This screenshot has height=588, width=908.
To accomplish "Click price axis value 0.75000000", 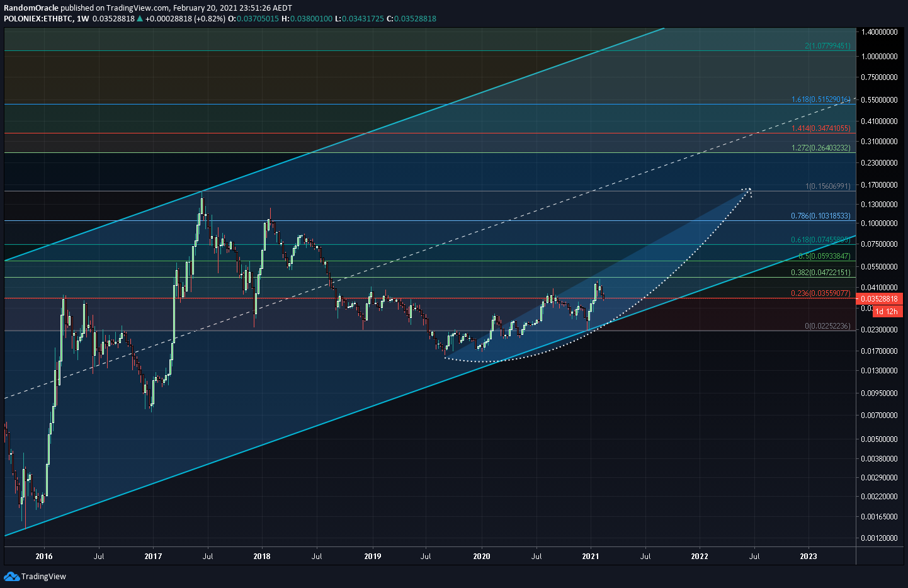I will 879,77.
